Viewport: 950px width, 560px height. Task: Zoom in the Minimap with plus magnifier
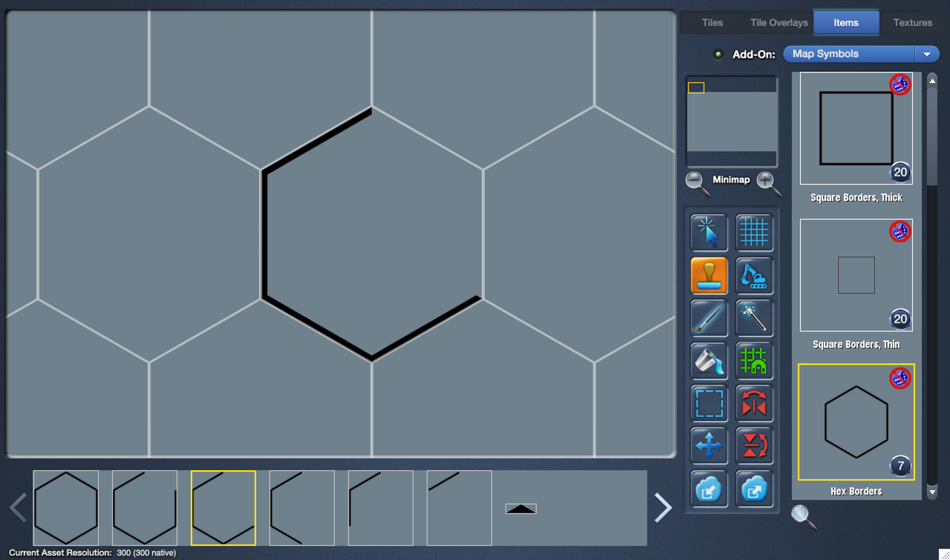768,182
